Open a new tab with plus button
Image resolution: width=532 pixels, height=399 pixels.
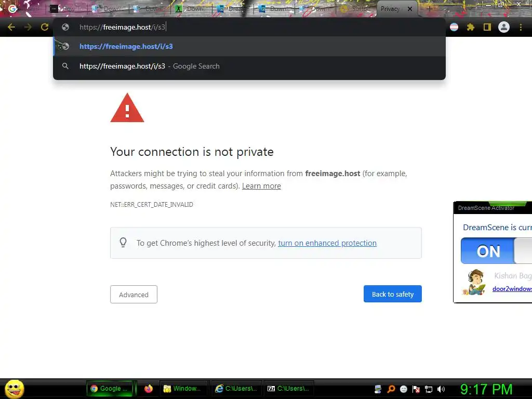(429, 9)
